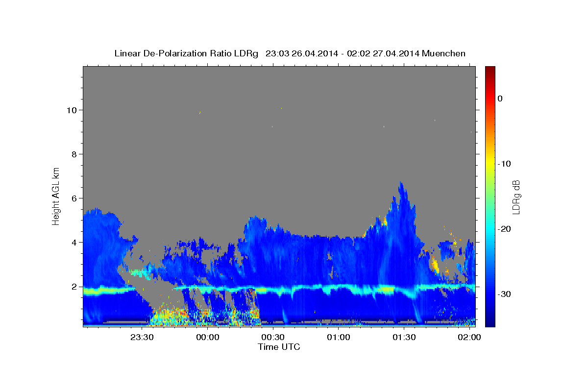Image resolution: width=588 pixels, height=392 pixels.
Task: Click the height tick label "2"
Action: (75, 287)
